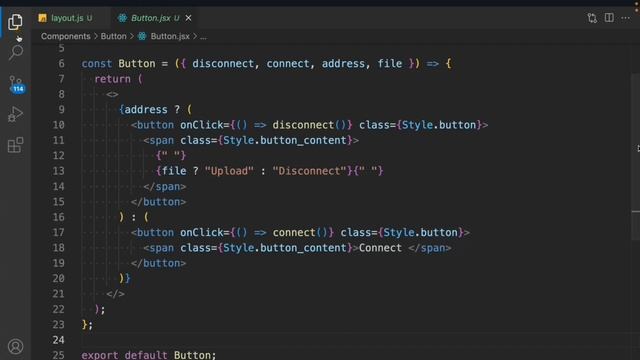This screenshot has width=640, height=360.
Task: Click 'connect' parameter on line 6
Action: pos(288,64)
